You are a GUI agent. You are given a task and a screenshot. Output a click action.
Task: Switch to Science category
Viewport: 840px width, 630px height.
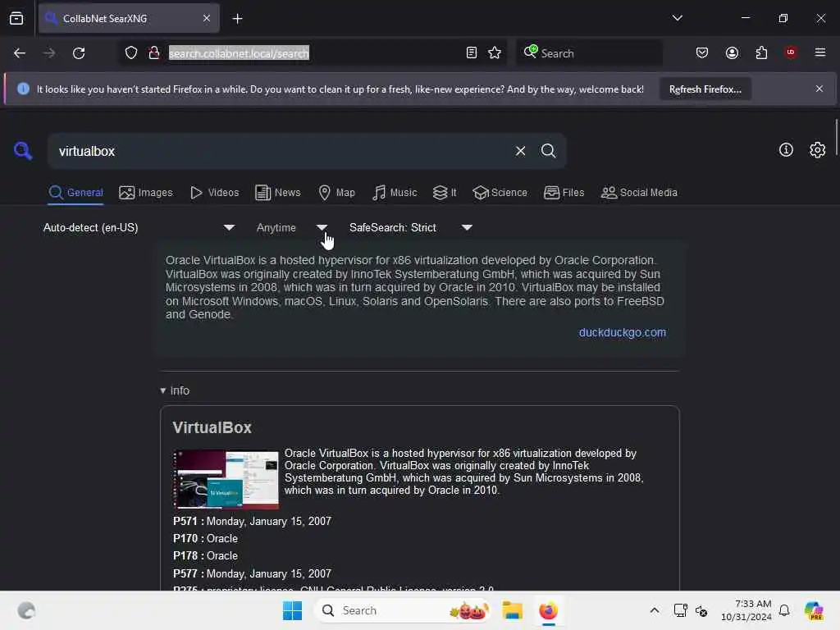pos(500,192)
